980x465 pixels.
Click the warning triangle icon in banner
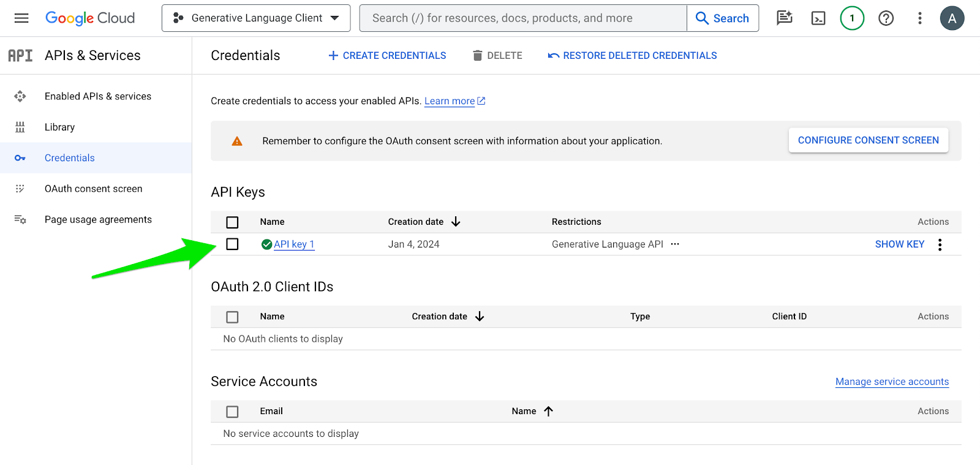237,141
